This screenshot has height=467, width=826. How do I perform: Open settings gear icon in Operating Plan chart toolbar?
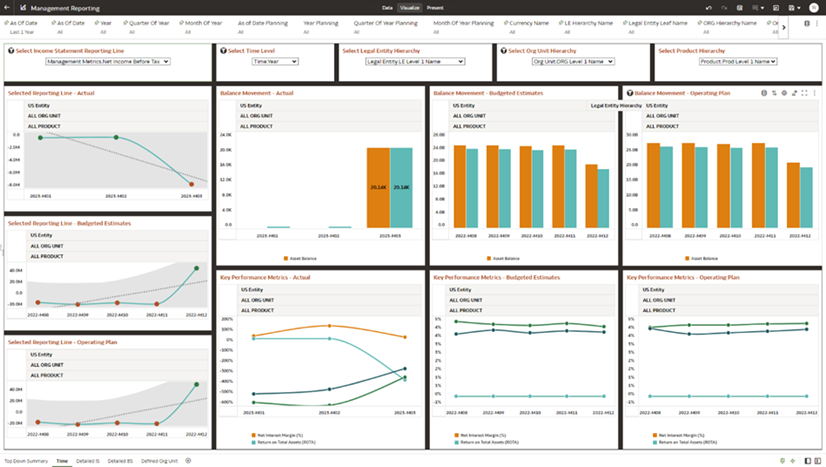tap(784, 93)
